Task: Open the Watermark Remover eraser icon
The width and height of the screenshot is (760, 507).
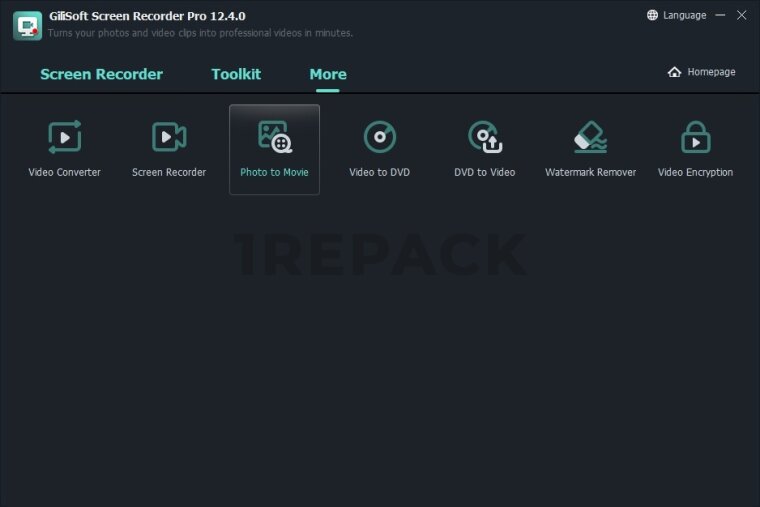Action: point(590,137)
